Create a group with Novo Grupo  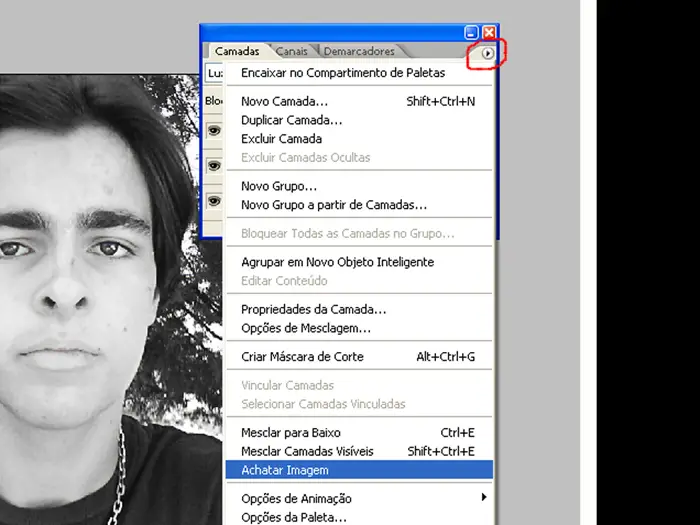tap(279, 186)
